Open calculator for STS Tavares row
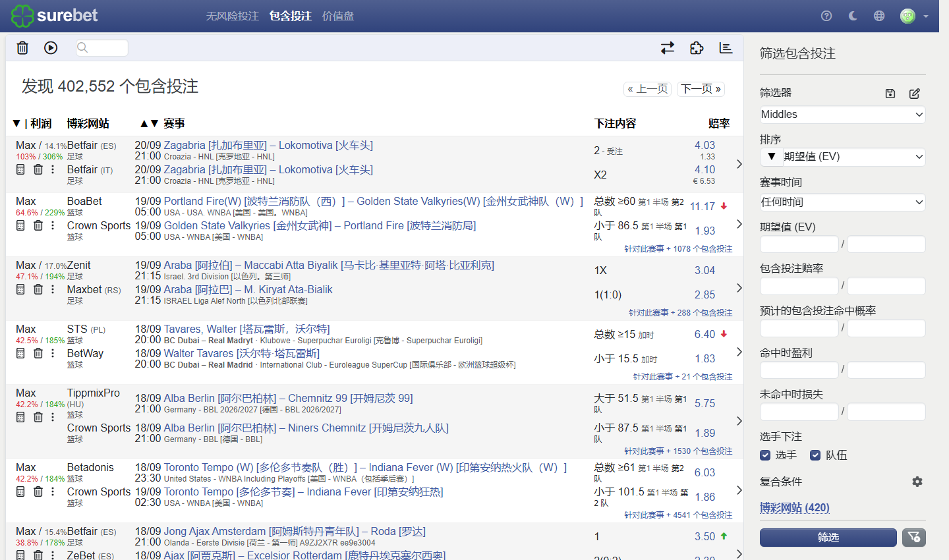The width and height of the screenshot is (949, 560). click(20, 353)
